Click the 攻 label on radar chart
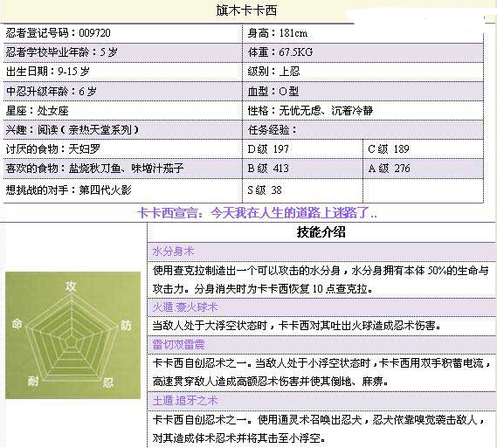Image resolution: width=497 pixels, height=448 pixels. pos(71,286)
